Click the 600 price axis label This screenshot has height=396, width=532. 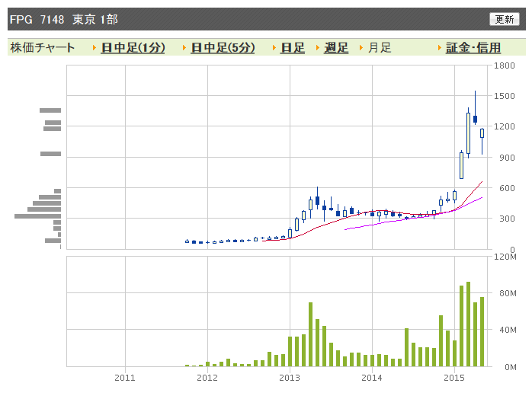pos(507,188)
